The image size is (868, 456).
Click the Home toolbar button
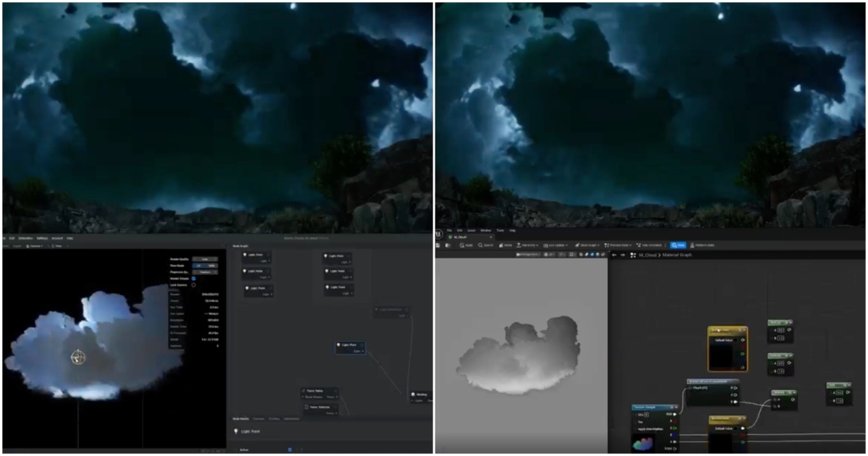point(505,245)
